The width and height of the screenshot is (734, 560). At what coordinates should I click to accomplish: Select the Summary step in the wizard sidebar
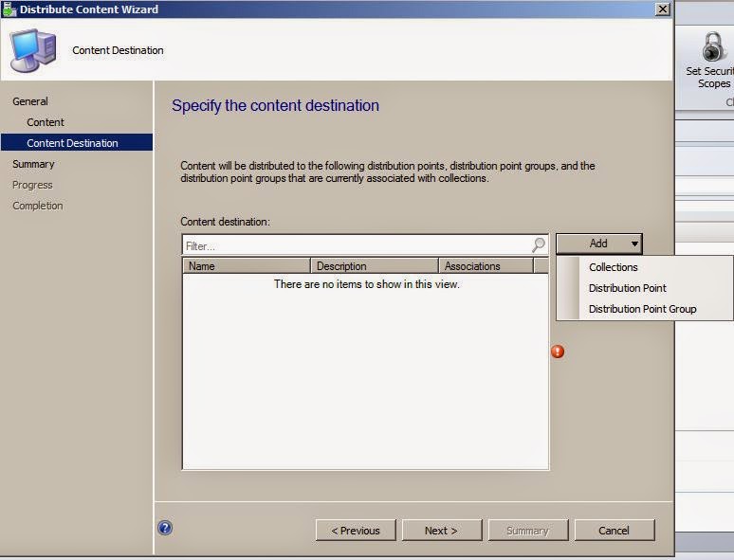coord(33,164)
